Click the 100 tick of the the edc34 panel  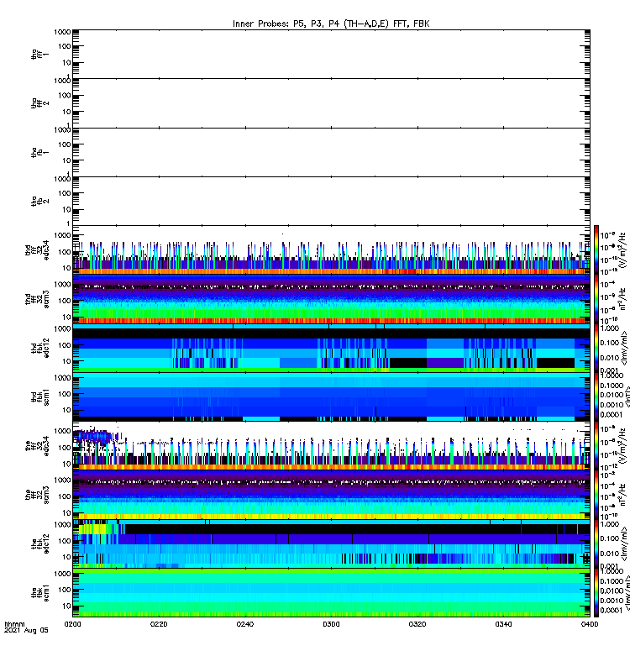pos(65,448)
